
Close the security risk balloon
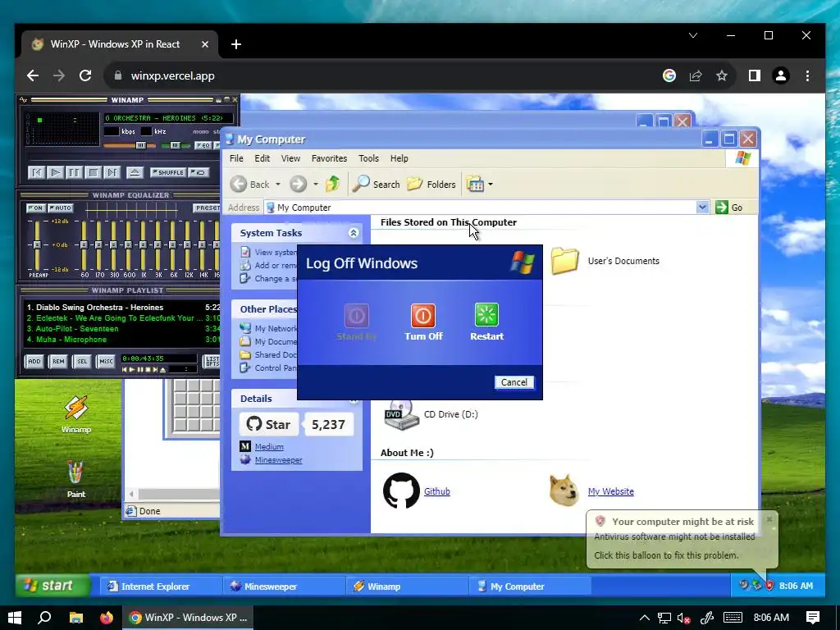pyautogui.click(x=769, y=519)
